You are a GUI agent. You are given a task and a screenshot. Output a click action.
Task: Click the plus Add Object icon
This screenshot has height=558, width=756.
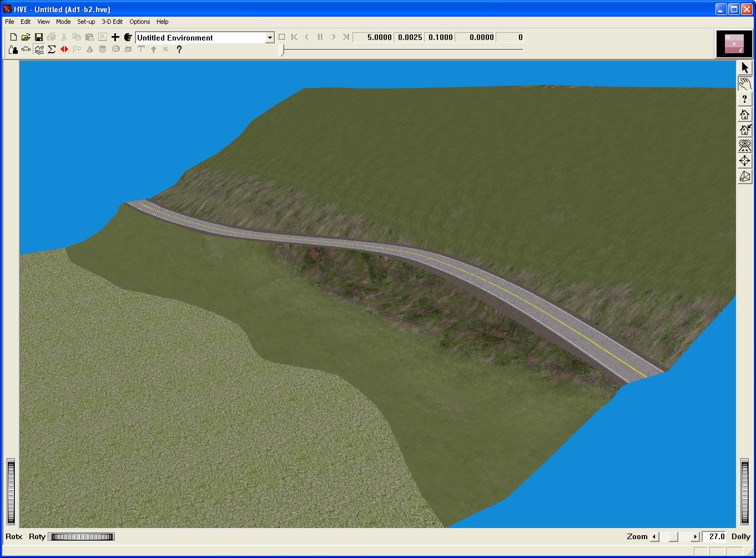[x=115, y=37]
